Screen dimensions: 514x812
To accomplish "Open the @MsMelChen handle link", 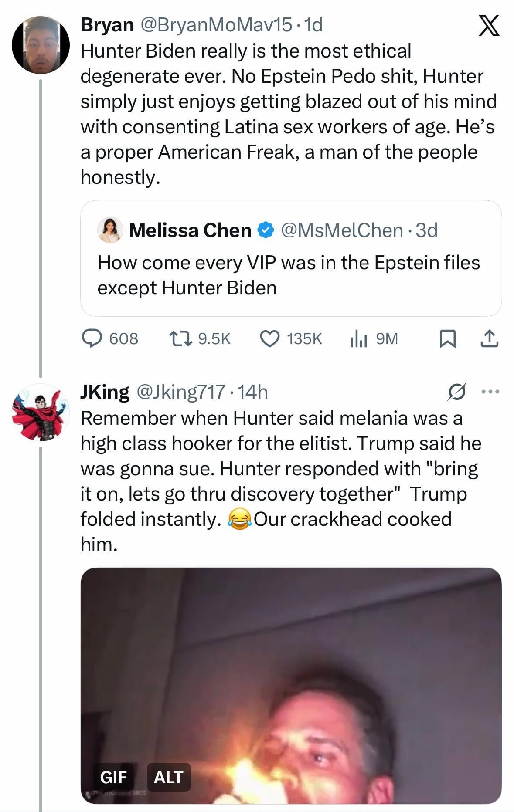I will pos(342,230).
